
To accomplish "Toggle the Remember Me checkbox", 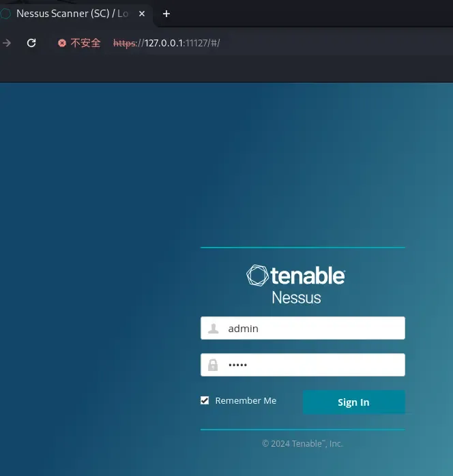I will (205, 400).
